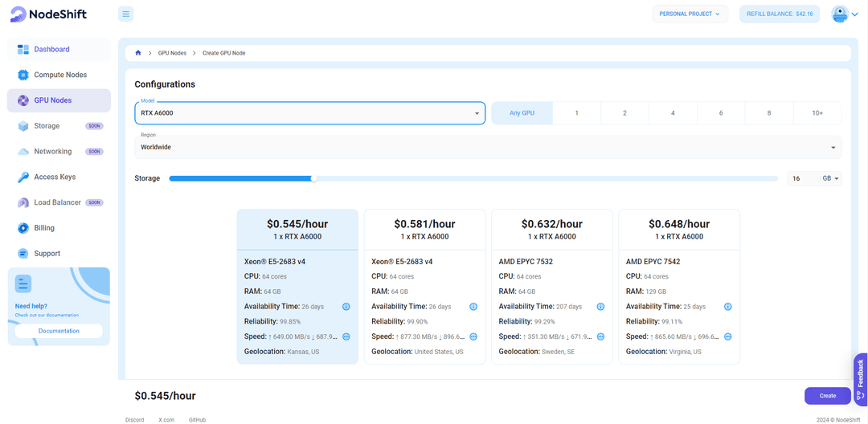
Task: Expand speed details on Virginia node
Action: tap(728, 336)
